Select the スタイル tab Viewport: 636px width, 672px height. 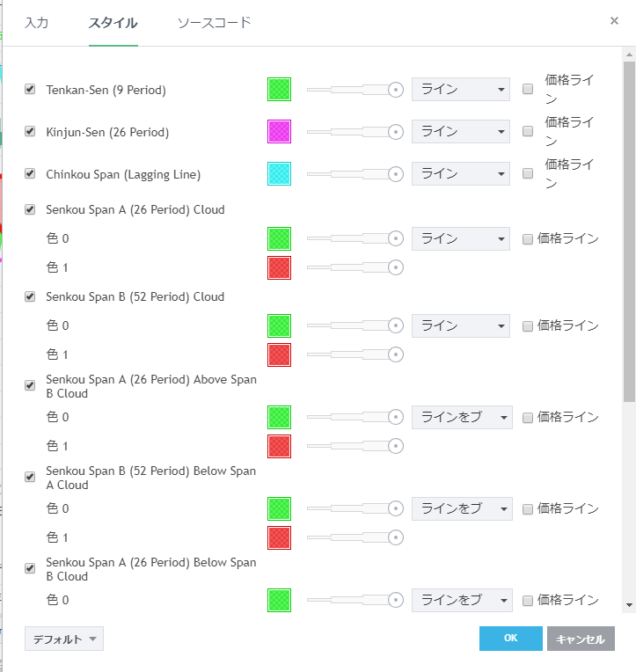(113, 23)
